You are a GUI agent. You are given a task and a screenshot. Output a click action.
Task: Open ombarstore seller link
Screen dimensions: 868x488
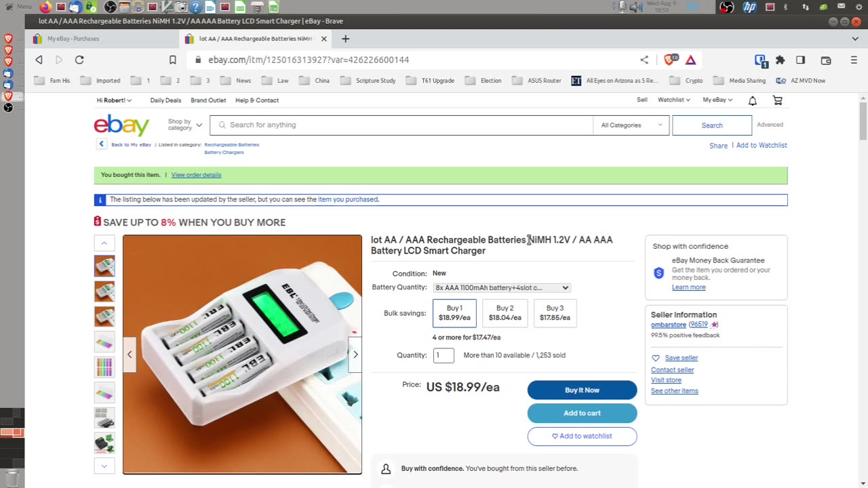pyautogui.click(x=669, y=325)
